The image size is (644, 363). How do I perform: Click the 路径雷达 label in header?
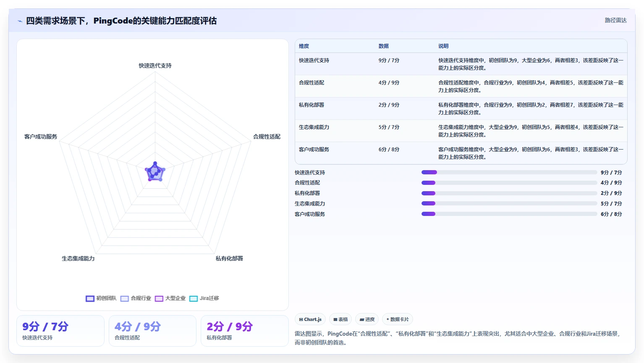click(615, 20)
